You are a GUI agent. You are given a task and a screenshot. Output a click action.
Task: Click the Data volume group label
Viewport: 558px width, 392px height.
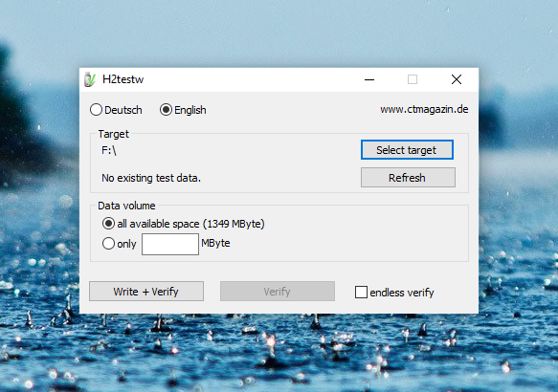click(x=126, y=206)
